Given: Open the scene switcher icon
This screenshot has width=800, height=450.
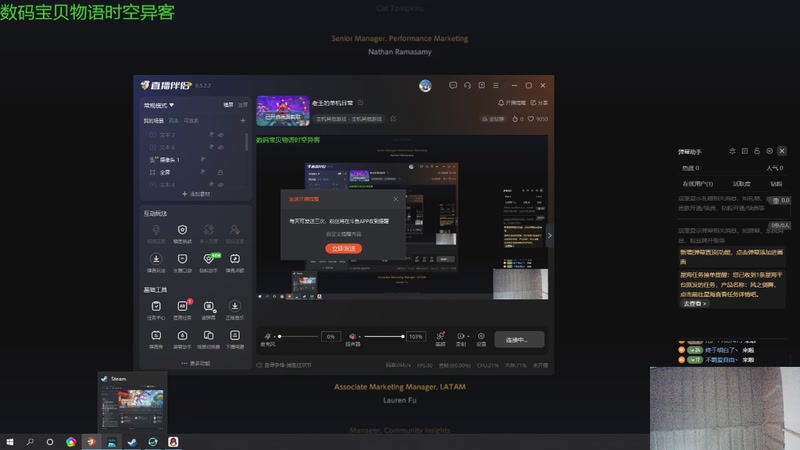Looking at the screenshot, I should click(209, 336).
